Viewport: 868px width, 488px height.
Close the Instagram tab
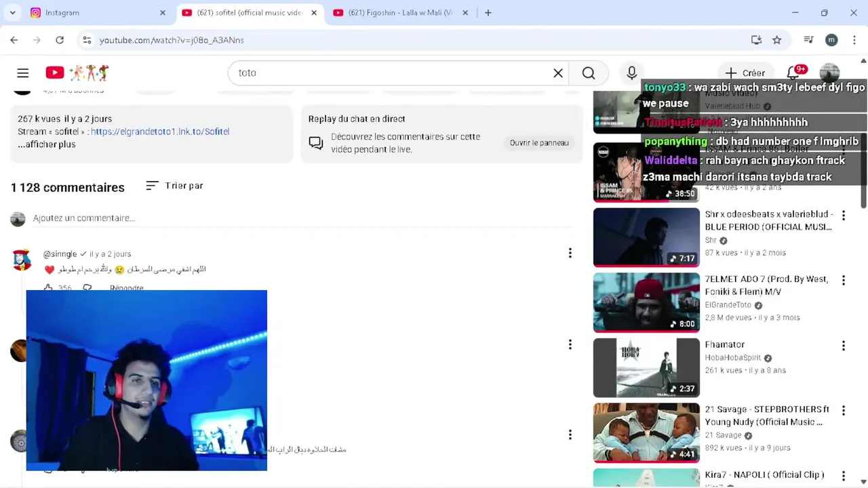pyautogui.click(x=163, y=13)
